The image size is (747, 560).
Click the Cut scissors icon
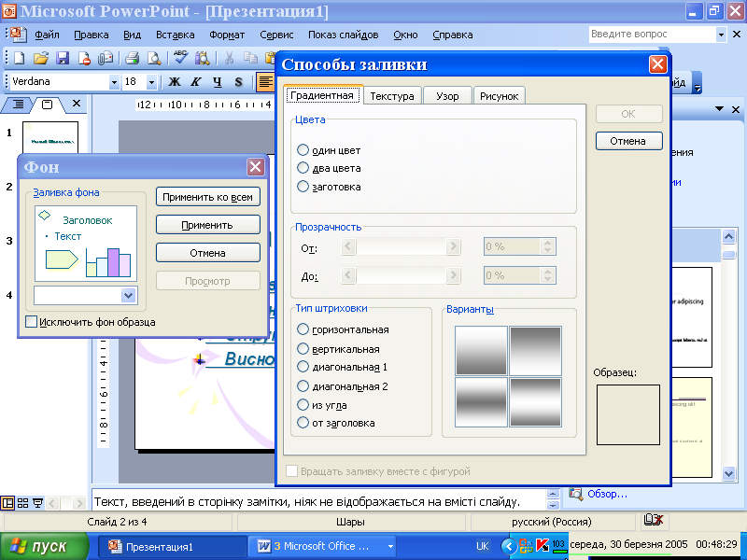point(229,58)
